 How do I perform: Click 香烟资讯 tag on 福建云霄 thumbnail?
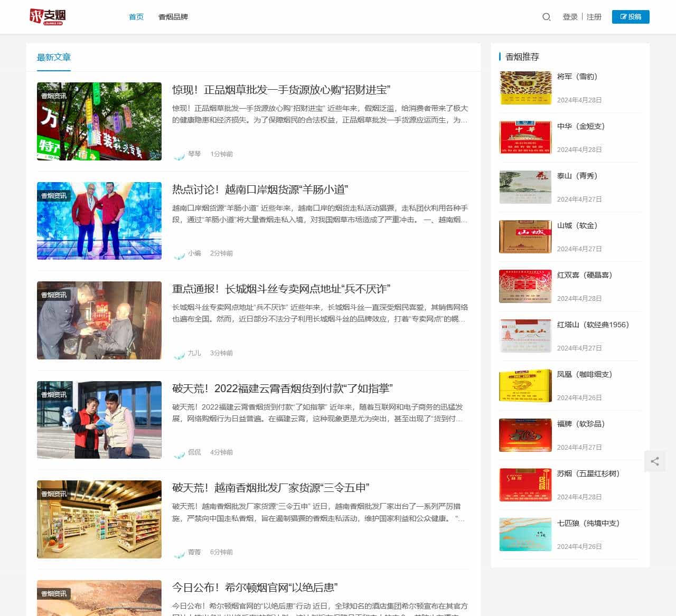(54, 395)
